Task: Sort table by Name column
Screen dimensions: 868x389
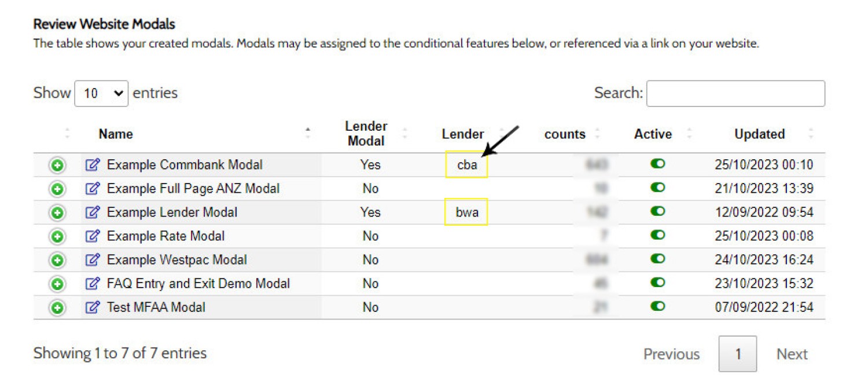Action: [116, 134]
